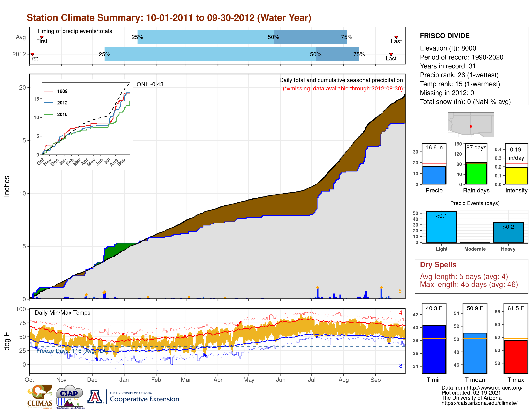This screenshot has height=411, width=532.
Task: Click the Arizona locator map thumbnail
Action: point(471,124)
